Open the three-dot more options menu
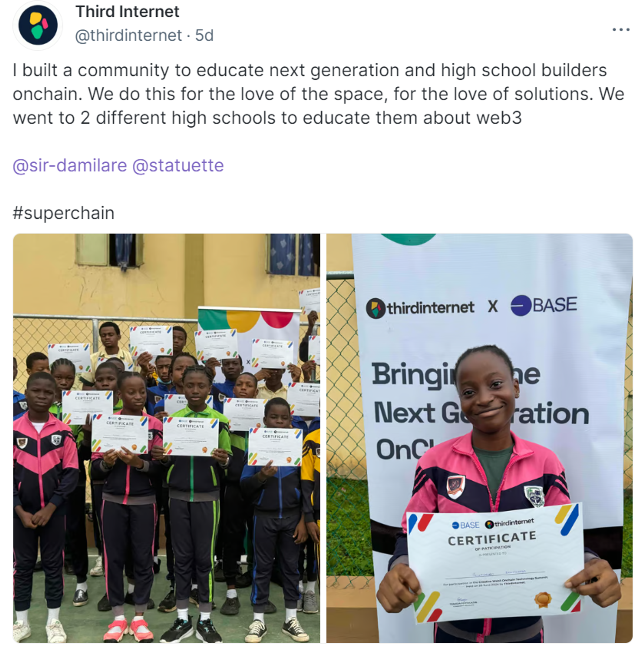This screenshot has width=644, height=645. 620,29
